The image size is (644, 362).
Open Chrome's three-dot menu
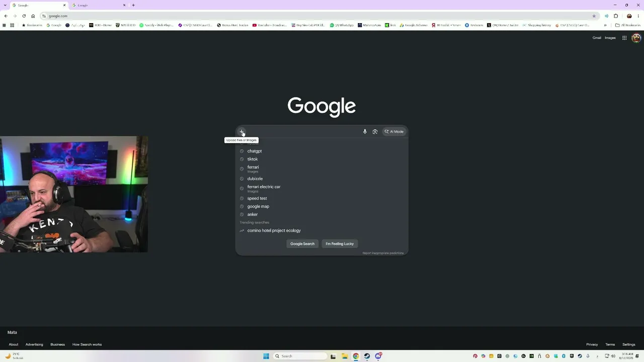[x=638, y=16]
